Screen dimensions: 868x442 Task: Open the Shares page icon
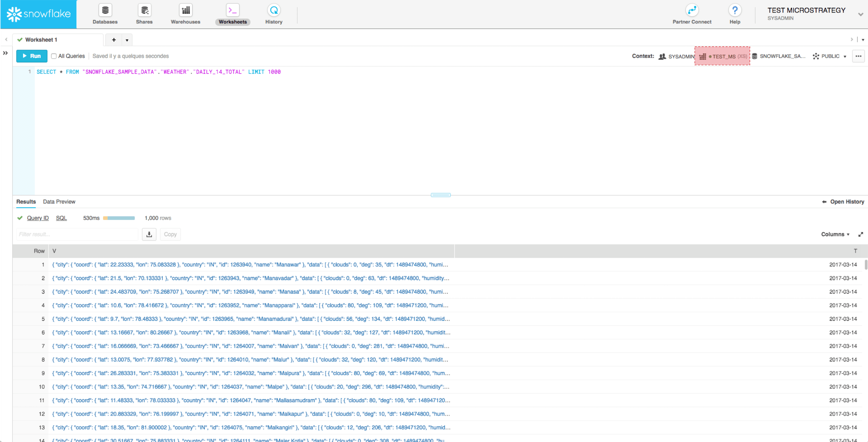[x=144, y=11]
